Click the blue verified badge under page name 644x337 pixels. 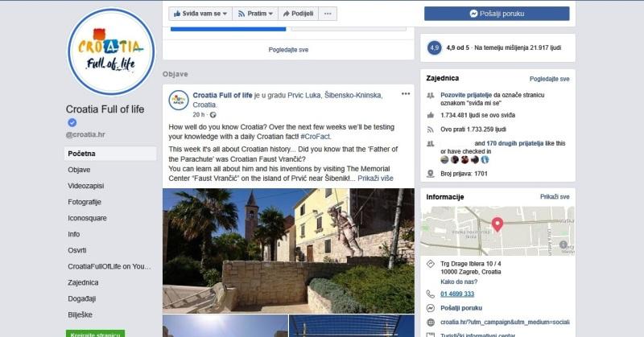[x=72, y=122]
